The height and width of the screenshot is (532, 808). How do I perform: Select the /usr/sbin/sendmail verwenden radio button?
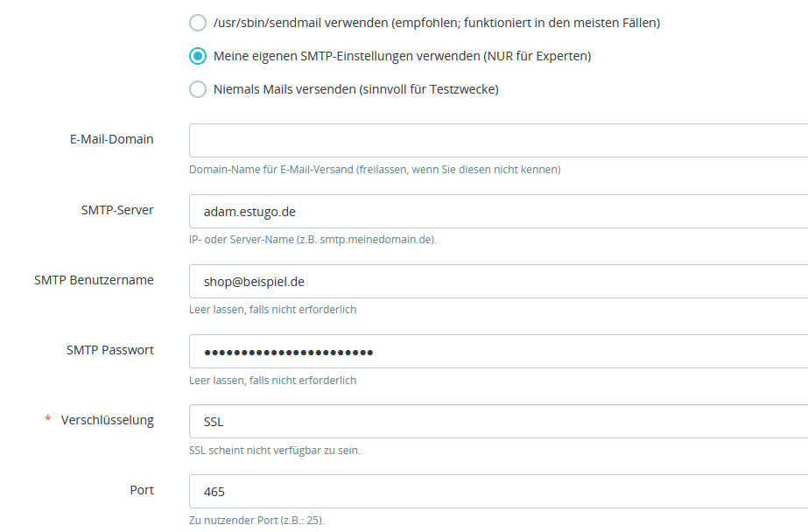pyautogui.click(x=198, y=23)
